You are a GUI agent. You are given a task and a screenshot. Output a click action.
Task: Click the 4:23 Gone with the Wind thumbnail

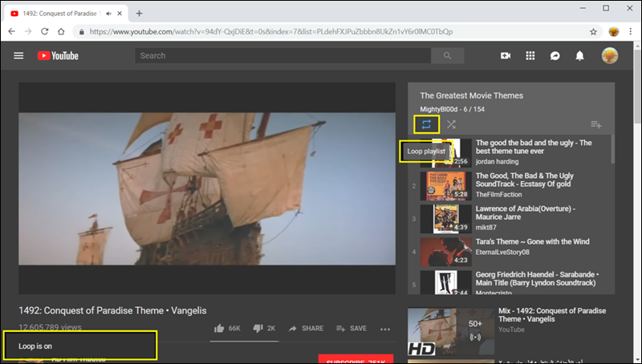click(446, 252)
